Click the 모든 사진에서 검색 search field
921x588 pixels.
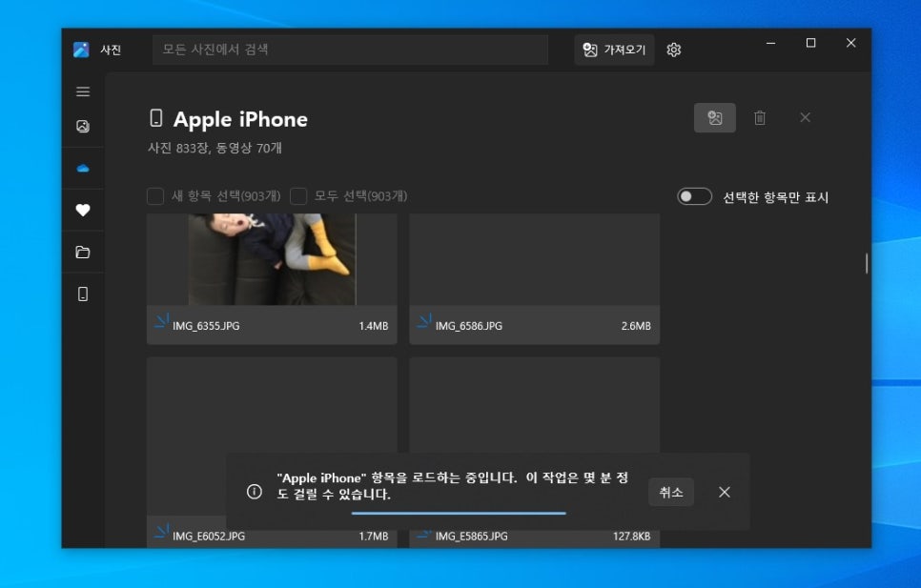pyautogui.click(x=350, y=50)
